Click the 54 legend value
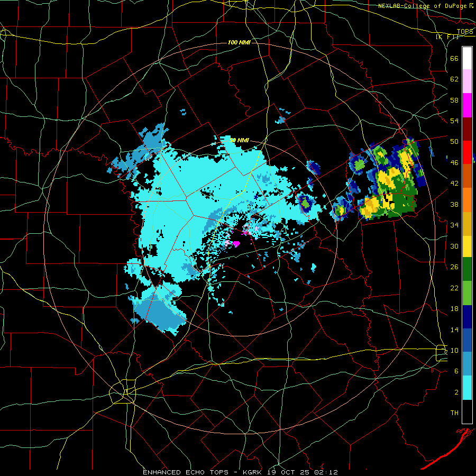 click(454, 121)
